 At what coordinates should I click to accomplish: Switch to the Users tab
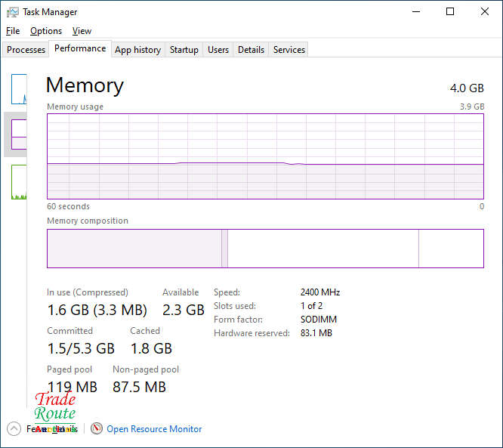(218, 50)
